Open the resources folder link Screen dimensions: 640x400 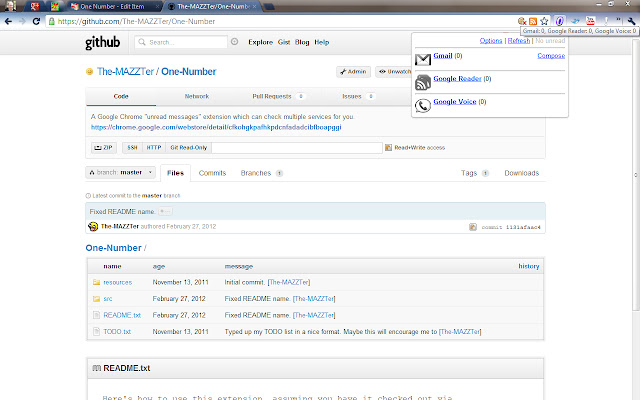point(118,282)
